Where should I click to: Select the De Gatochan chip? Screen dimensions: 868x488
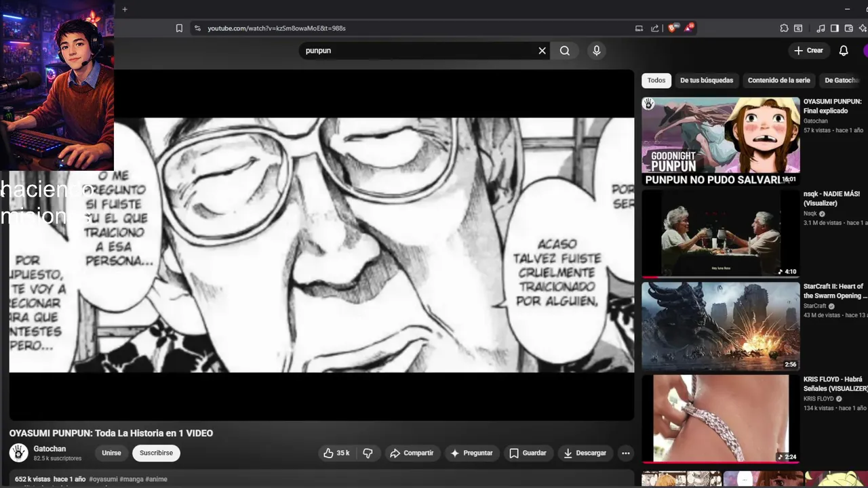(x=842, y=80)
